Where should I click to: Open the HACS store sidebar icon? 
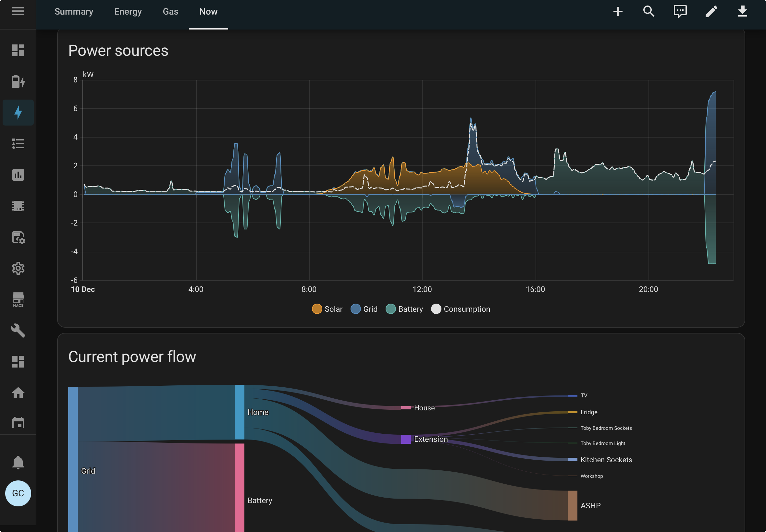(18, 300)
